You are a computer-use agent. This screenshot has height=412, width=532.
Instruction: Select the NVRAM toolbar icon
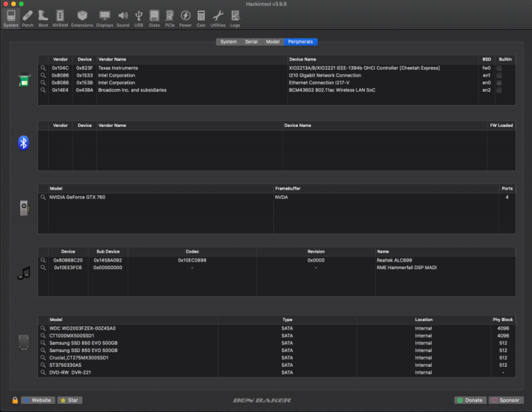point(60,17)
